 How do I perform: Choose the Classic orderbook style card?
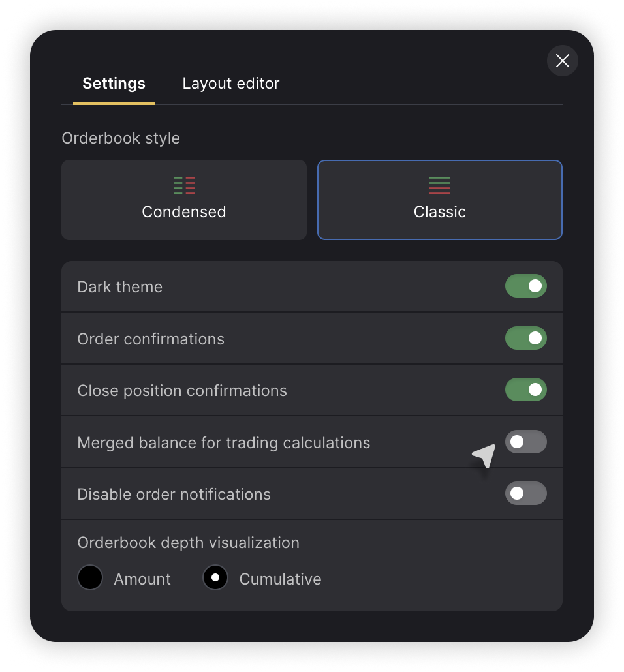(439, 200)
